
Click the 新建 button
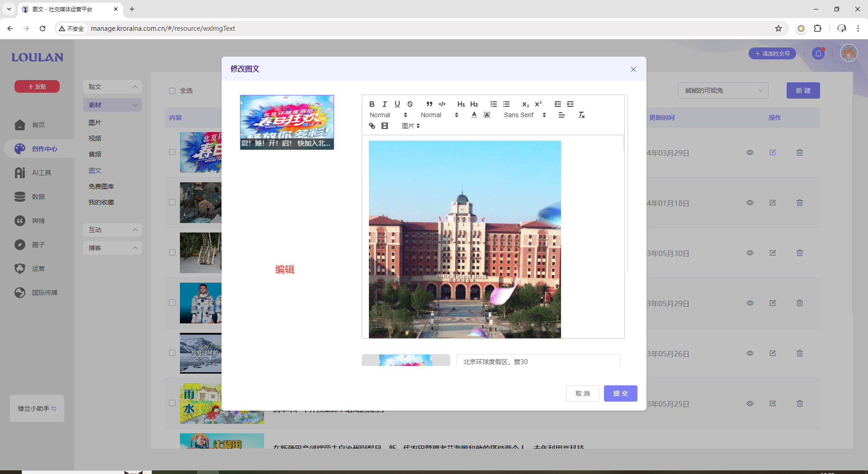coord(803,90)
